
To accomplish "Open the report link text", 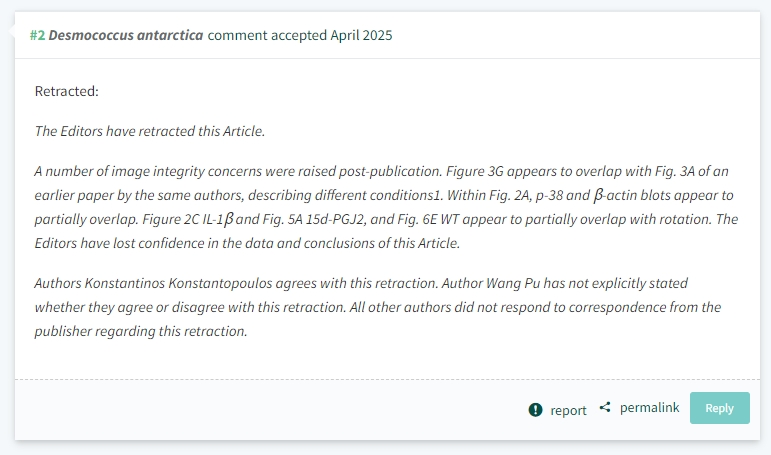I will pyautogui.click(x=568, y=410).
